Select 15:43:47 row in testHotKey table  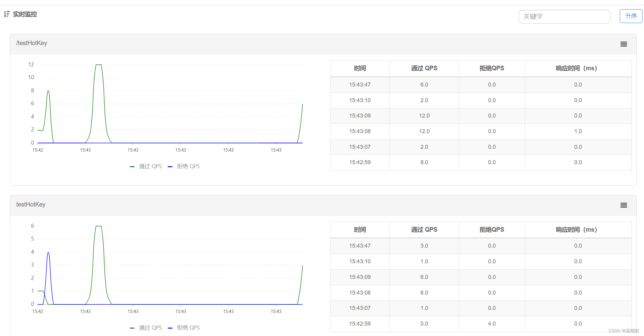481,246
